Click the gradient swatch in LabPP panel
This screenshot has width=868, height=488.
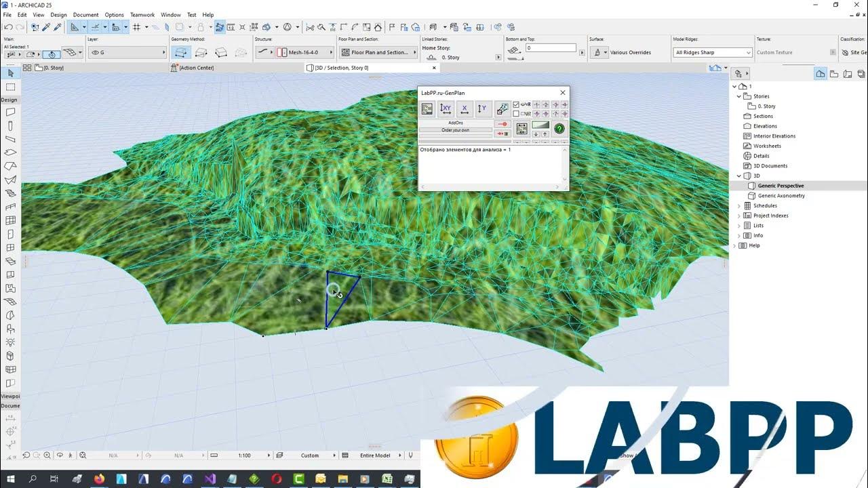tap(540, 125)
